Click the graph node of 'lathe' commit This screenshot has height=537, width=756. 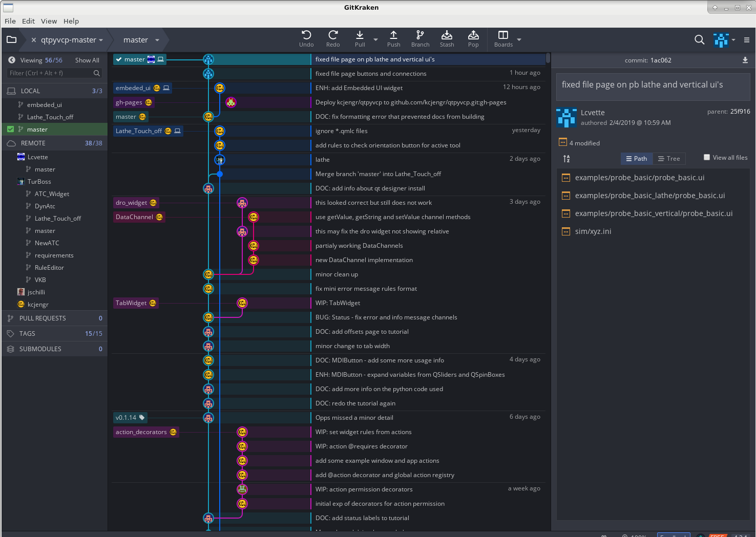[x=220, y=160]
